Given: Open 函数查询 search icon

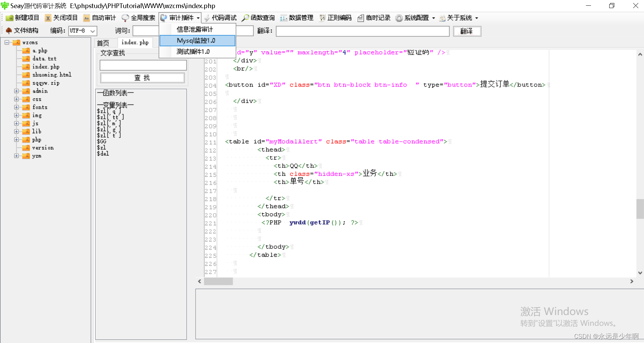Looking at the screenshot, I should pyautogui.click(x=246, y=18).
